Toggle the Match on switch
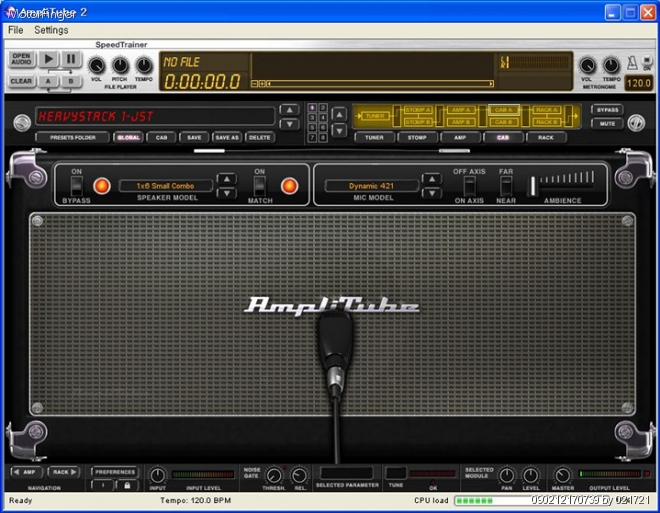The image size is (660, 513). tap(260, 186)
